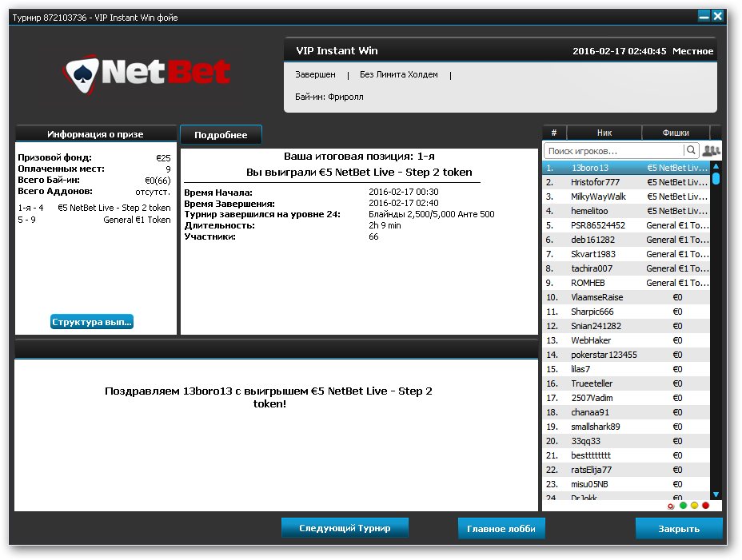Select player row Snian241282
This screenshot has width=742, height=560.
click(x=626, y=326)
